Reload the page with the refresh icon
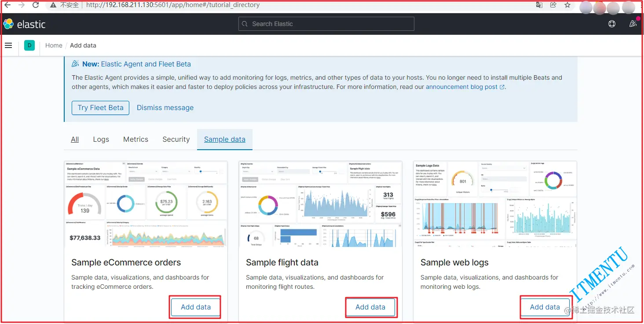Screen dimensions: 644x324 pyautogui.click(x=36, y=5)
